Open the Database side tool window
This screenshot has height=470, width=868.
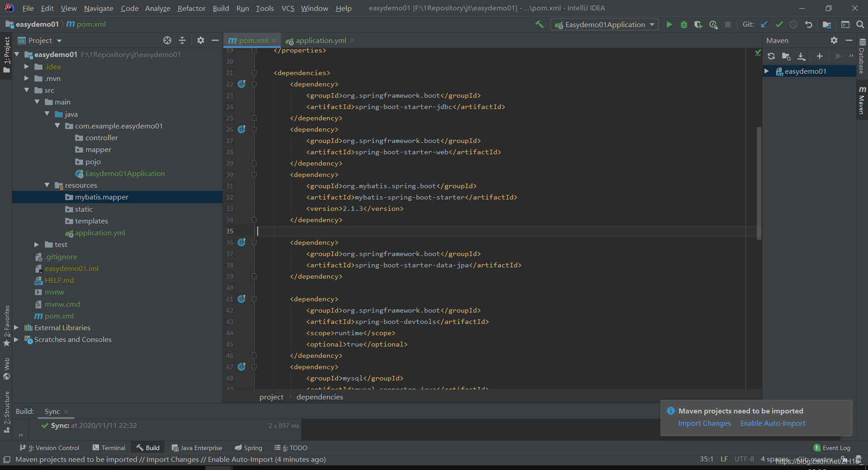862,56
